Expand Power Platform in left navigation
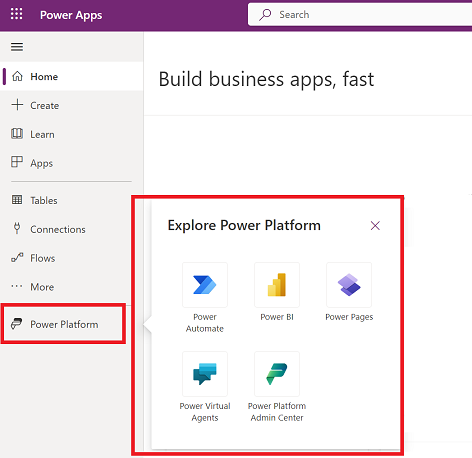472x458 pixels. tap(63, 324)
